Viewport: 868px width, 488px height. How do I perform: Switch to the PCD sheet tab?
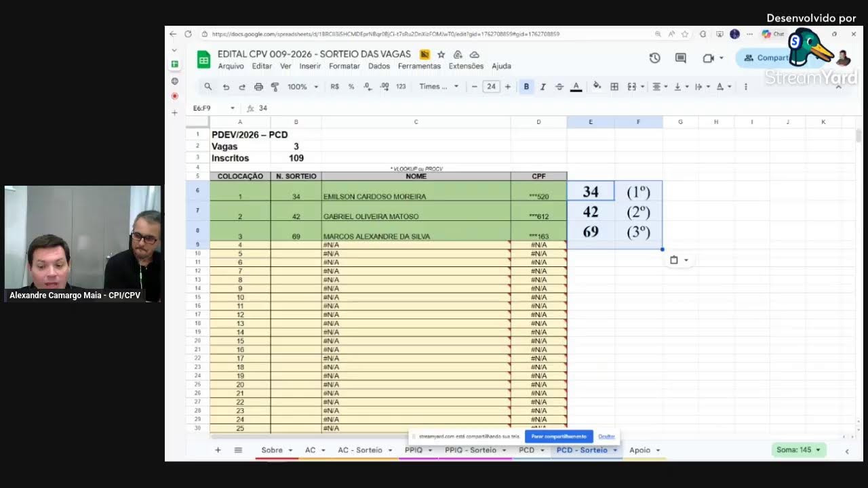point(526,450)
